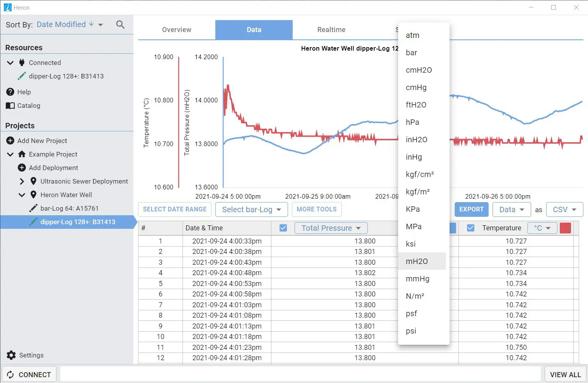Click the Add New Project plus icon
The width and height of the screenshot is (588, 383).
10,141
